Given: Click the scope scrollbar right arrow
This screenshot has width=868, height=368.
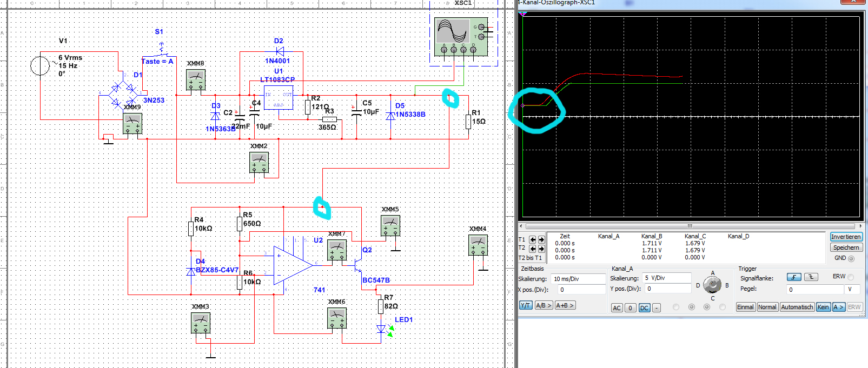Looking at the screenshot, I should (x=860, y=226).
